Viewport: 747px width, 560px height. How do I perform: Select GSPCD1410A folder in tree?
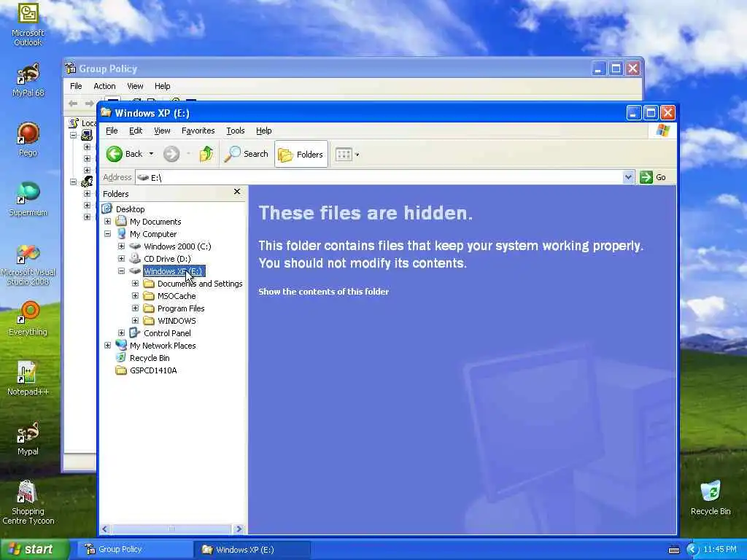coord(153,370)
